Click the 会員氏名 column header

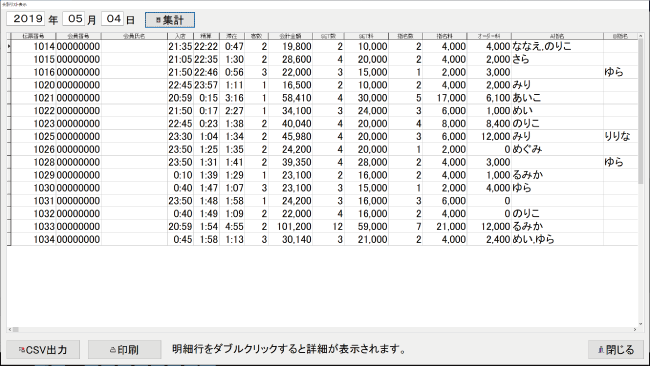[x=134, y=36]
